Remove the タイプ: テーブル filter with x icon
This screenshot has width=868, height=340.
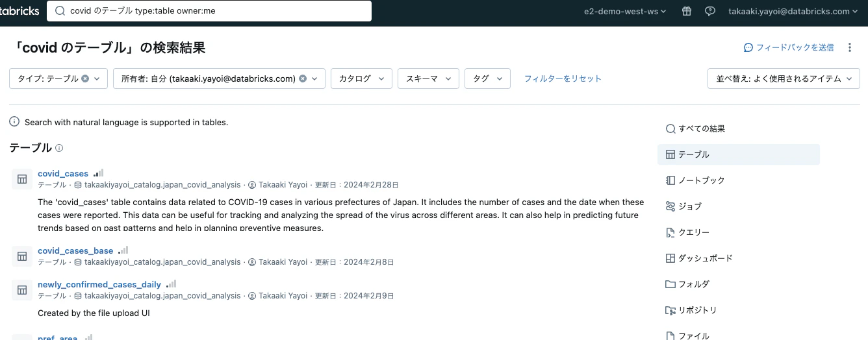[x=84, y=79]
